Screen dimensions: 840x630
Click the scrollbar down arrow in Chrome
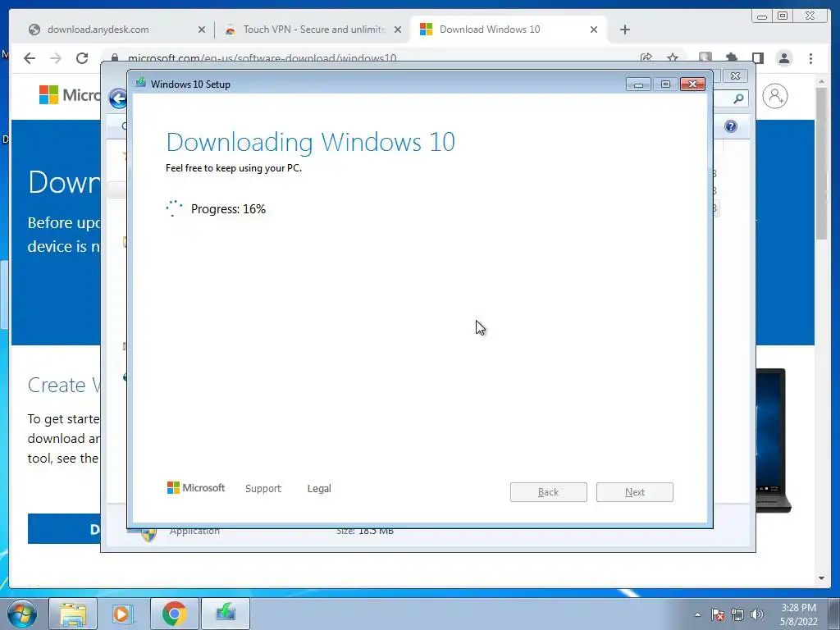pos(822,578)
